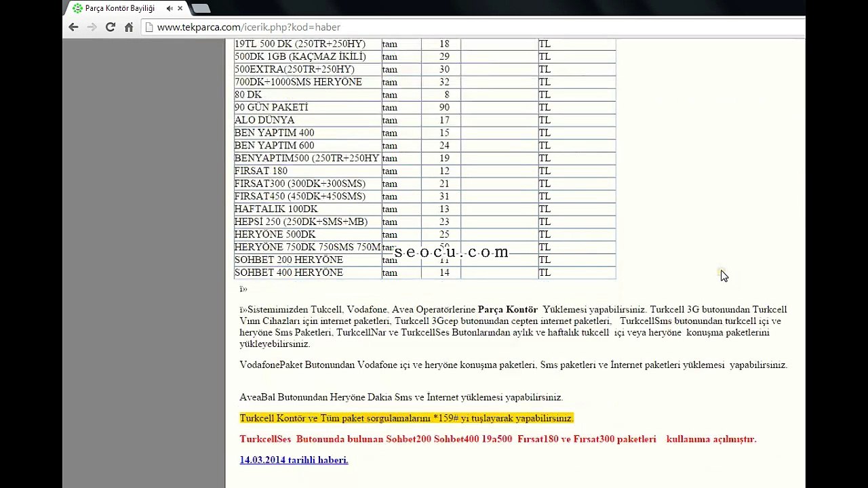868x488 pixels.
Task: Click price 13 in the HAFTALIK 100DK row
Action: pyautogui.click(x=444, y=209)
